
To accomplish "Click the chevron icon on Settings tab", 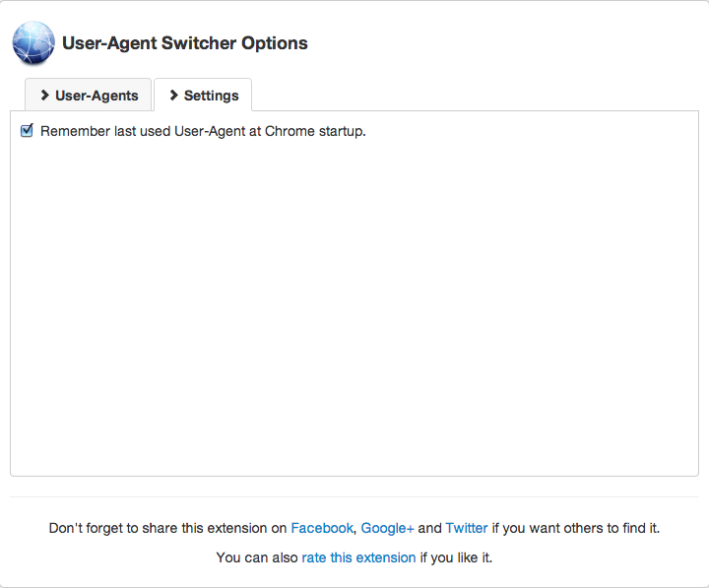I will (173, 96).
